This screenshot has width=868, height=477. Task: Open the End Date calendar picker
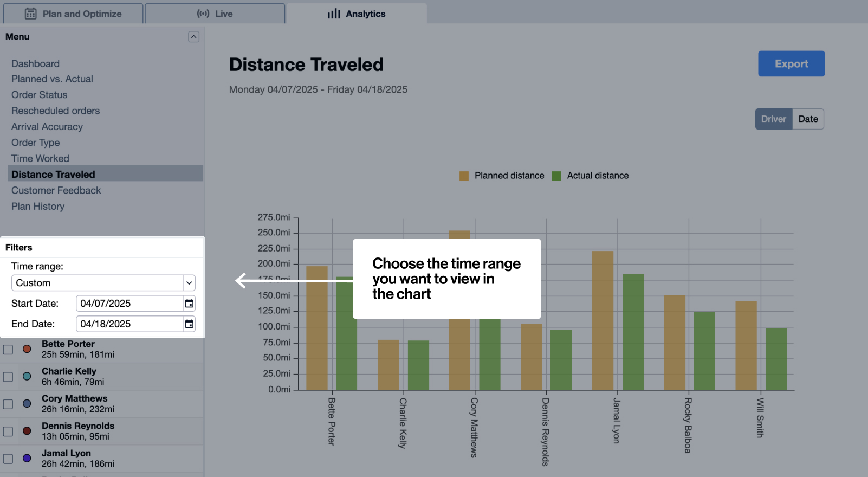click(x=189, y=324)
